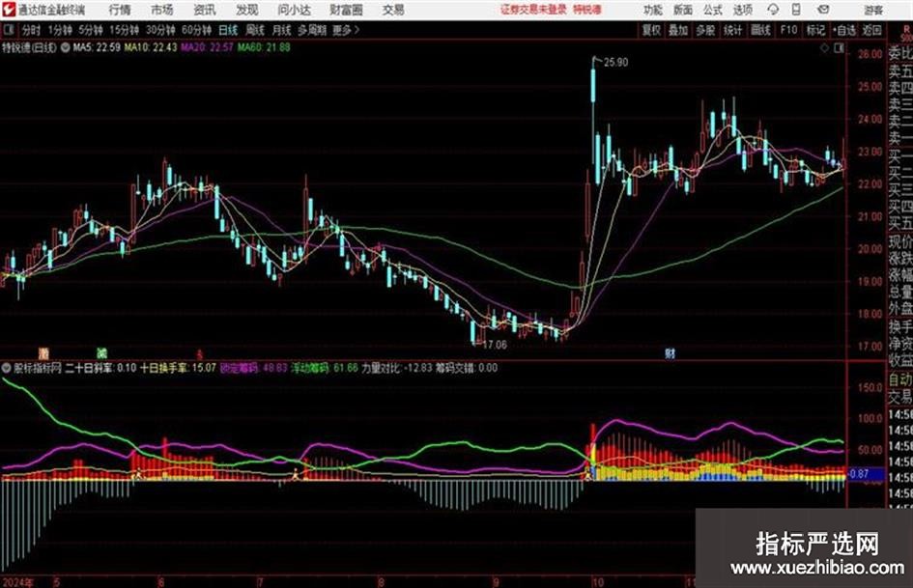Click the 画线 drawing toolbar button
The image size is (913, 588).
[760, 30]
